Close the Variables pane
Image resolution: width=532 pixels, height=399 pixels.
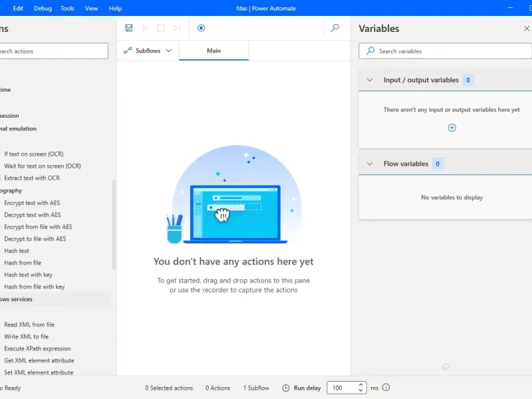point(527,29)
